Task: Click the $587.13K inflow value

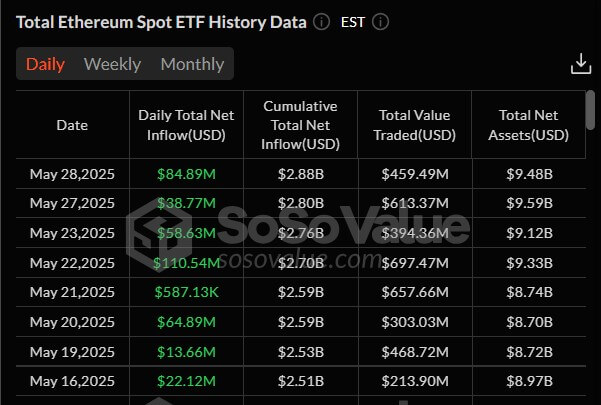Action: point(186,293)
